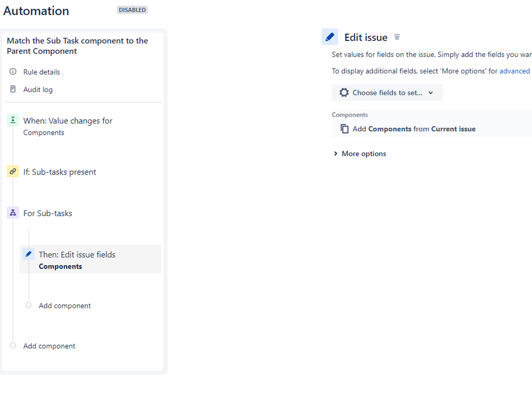
Task: Open Rule details in the sidebar
Action: coord(42,71)
